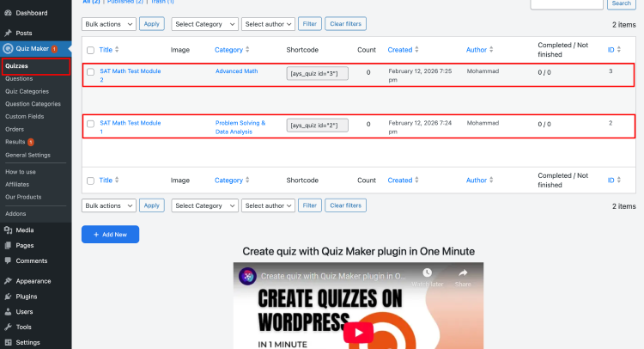The image size is (644, 349).
Task: Click the quiz search input field
Action: point(567,3)
